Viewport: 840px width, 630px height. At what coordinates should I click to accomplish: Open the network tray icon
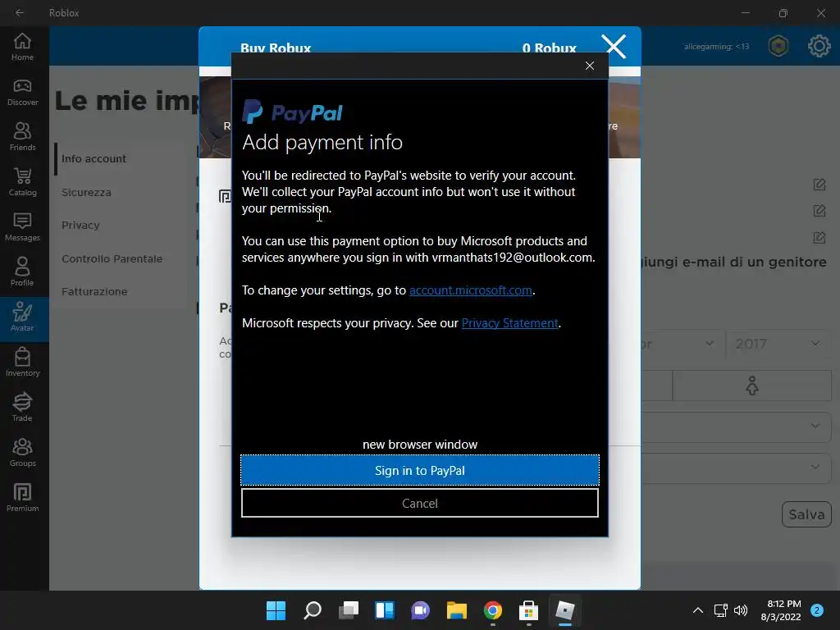click(x=720, y=610)
